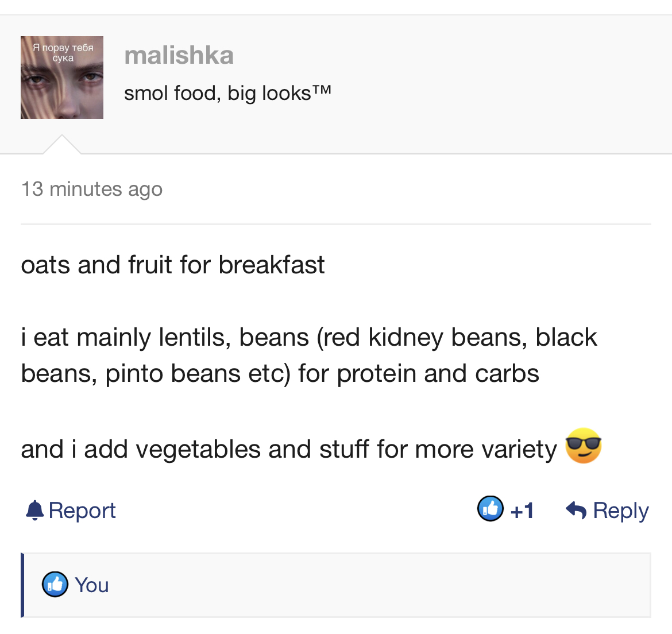Click the Reply curved arrow icon
This screenshot has height=634, width=672.
click(576, 510)
